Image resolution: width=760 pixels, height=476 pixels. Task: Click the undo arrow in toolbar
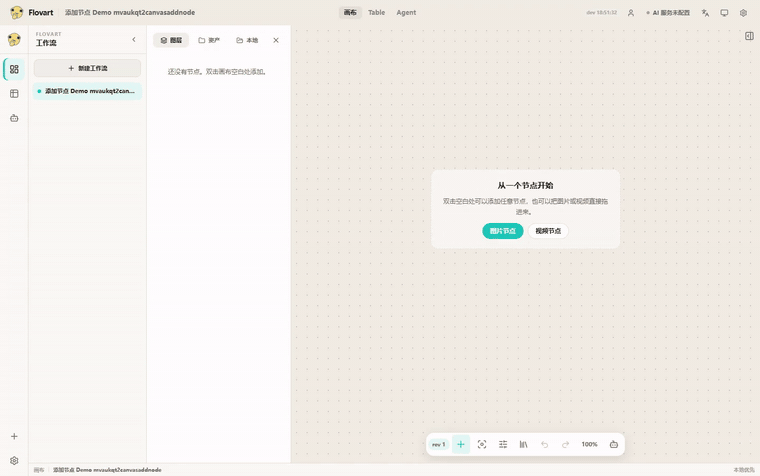click(x=544, y=444)
